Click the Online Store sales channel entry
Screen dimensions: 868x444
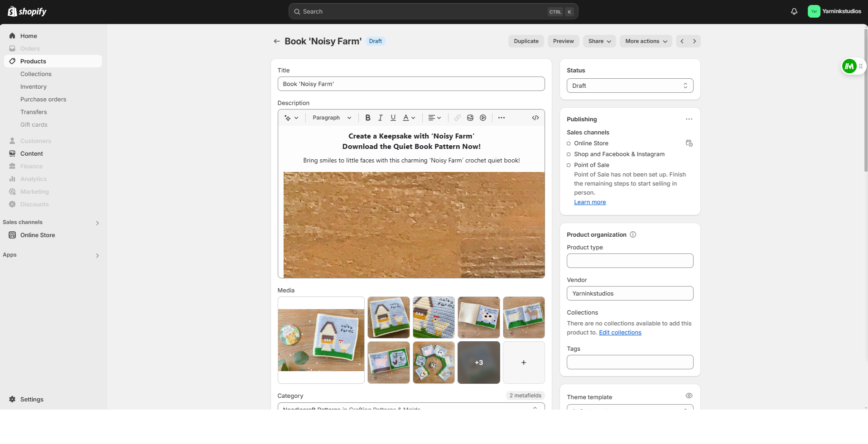pyautogui.click(x=591, y=143)
